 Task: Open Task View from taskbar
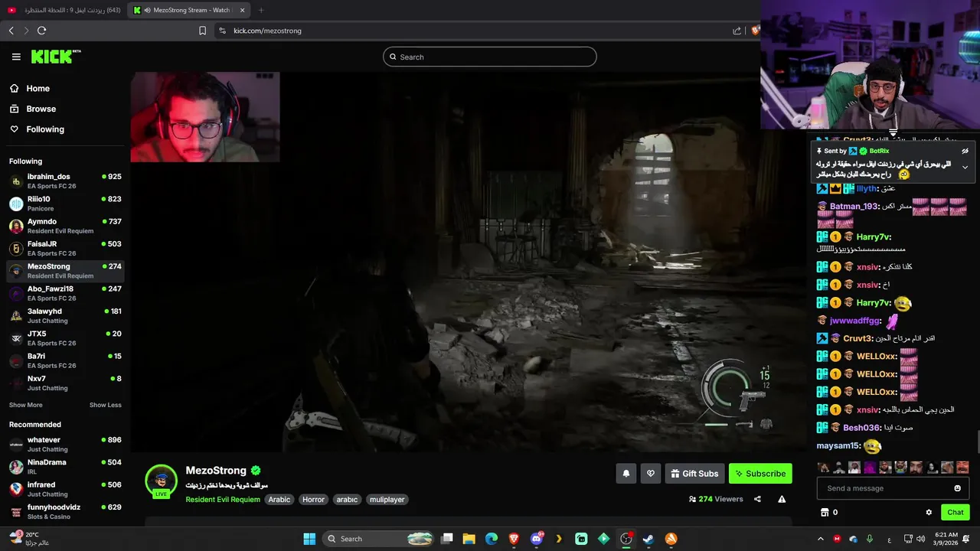[x=447, y=539]
